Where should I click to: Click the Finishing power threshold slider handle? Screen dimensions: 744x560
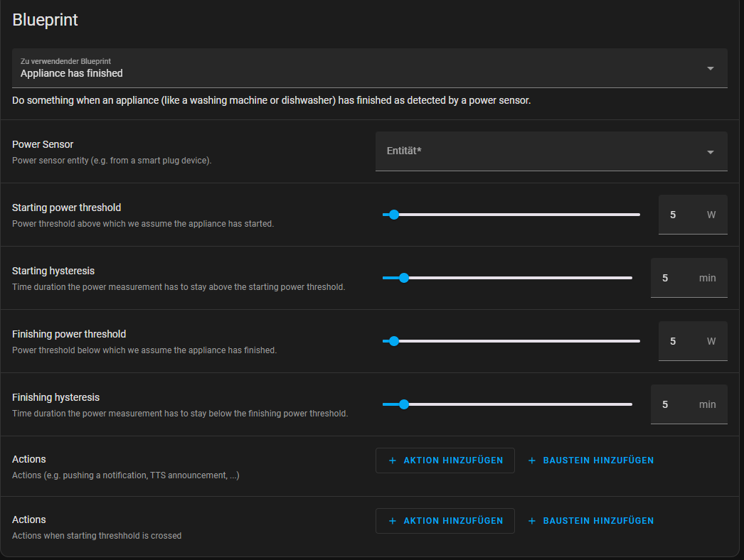(394, 341)
